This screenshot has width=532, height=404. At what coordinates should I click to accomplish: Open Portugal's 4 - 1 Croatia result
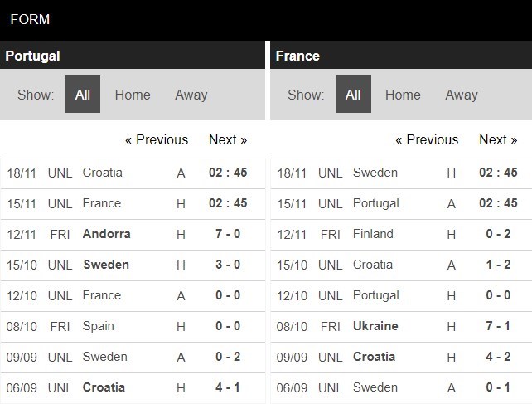228,387
